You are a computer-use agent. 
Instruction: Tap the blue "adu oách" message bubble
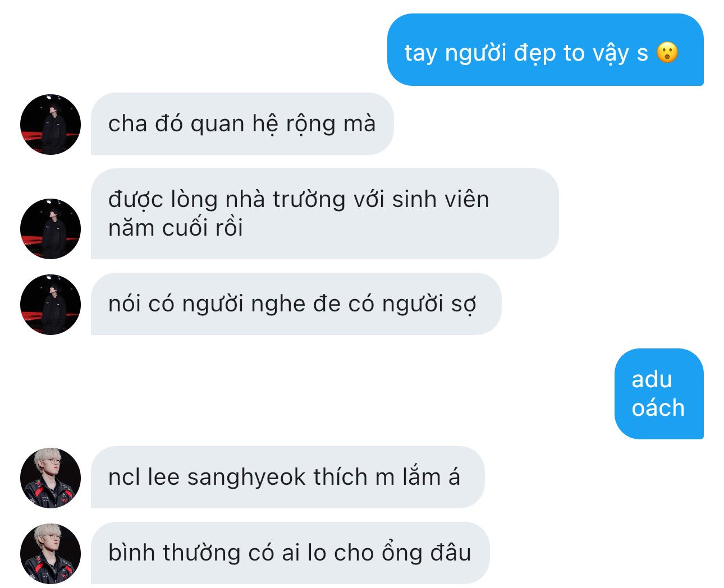click(x=659, y=394)
